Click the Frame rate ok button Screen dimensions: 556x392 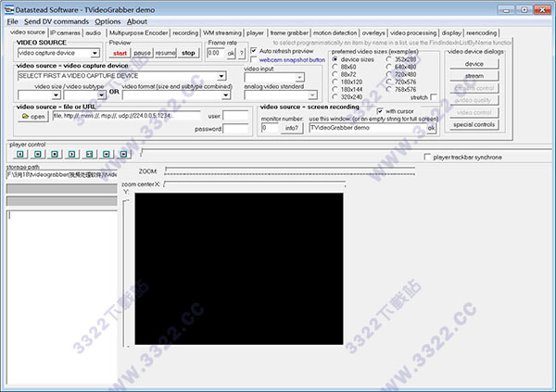click(231, 54)
